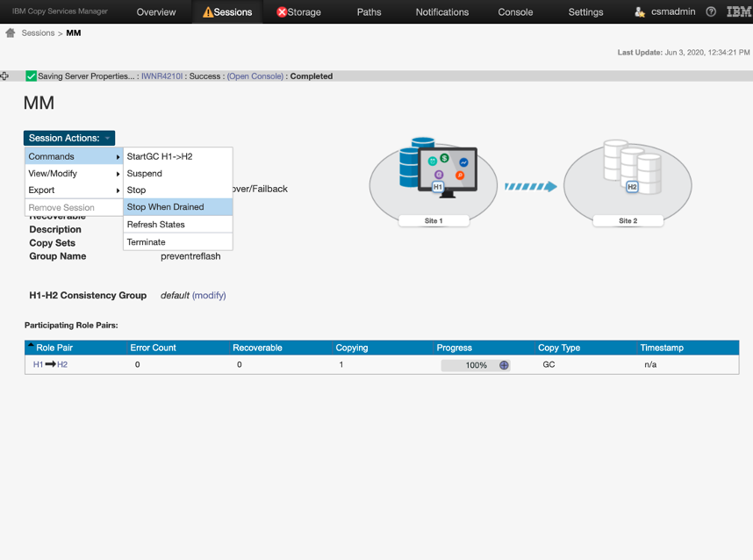Go to the Sessions tab
The width and height of the screenshot is (753, 560).
pos(227,12)
